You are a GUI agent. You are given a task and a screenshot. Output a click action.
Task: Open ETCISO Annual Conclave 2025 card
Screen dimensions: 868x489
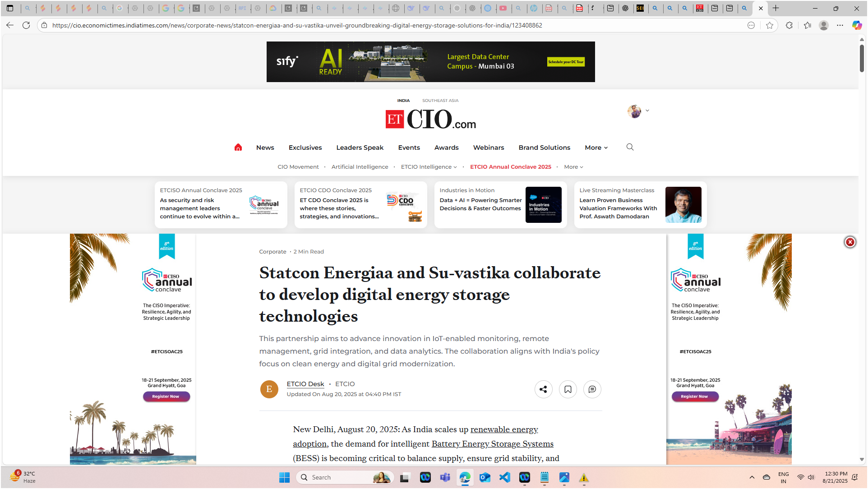tap(221, 205)
